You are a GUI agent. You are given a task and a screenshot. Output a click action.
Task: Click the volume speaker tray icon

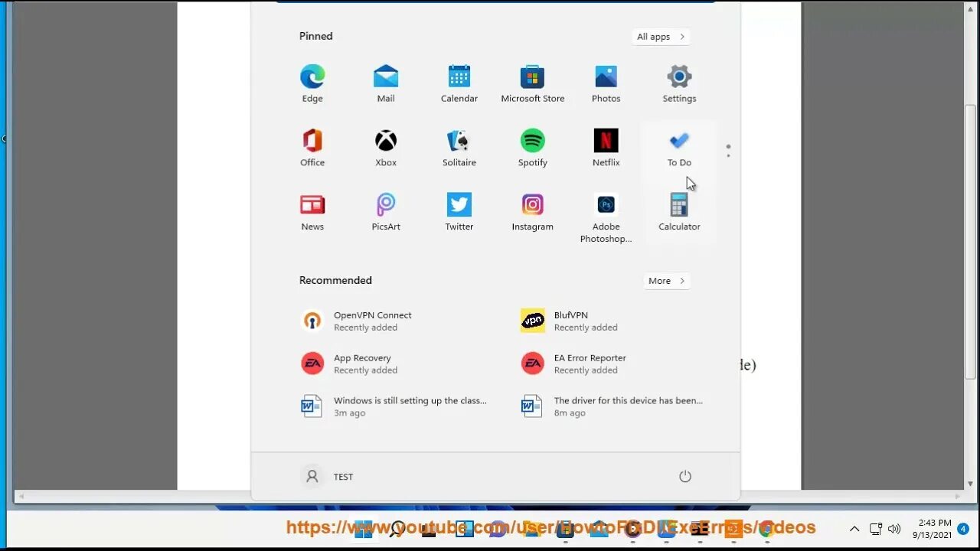[x=893, y=529]
